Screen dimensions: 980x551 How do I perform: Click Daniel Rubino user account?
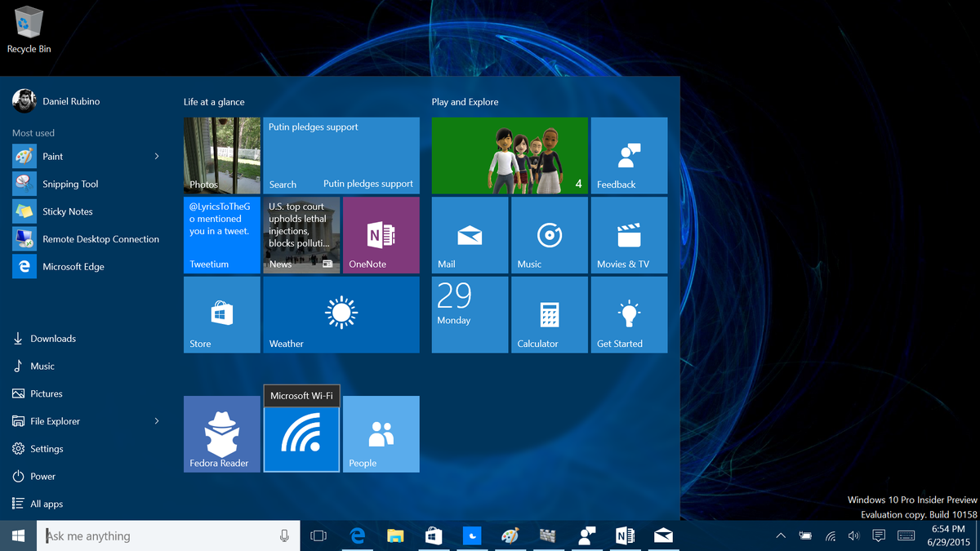pyautogui.click(x=56, y=101)
